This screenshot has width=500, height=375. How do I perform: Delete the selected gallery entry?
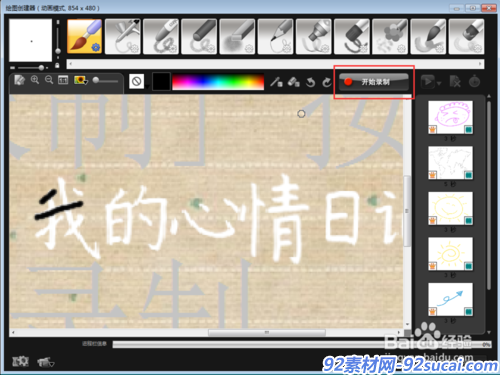pos(455,82)
